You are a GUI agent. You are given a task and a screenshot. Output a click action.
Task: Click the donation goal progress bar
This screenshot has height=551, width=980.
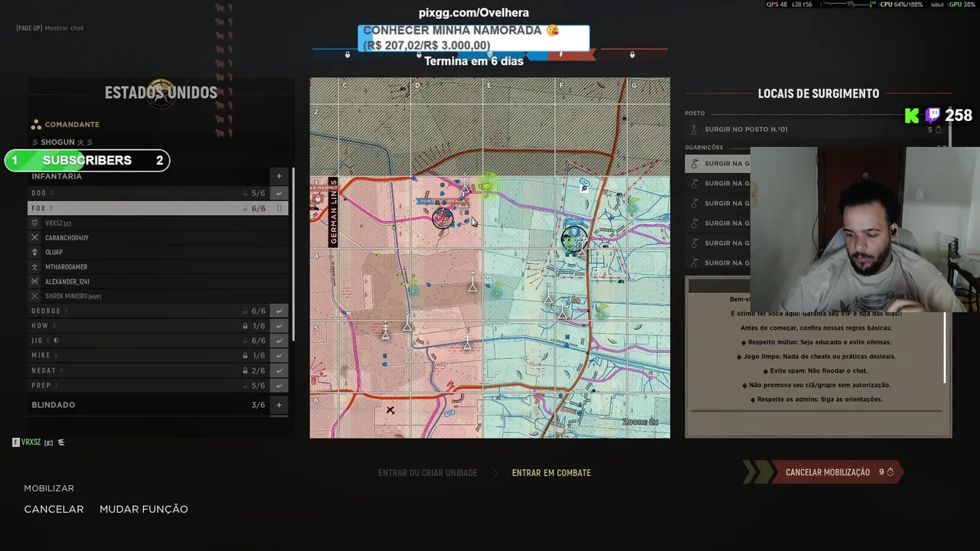[x=474, y=38]
